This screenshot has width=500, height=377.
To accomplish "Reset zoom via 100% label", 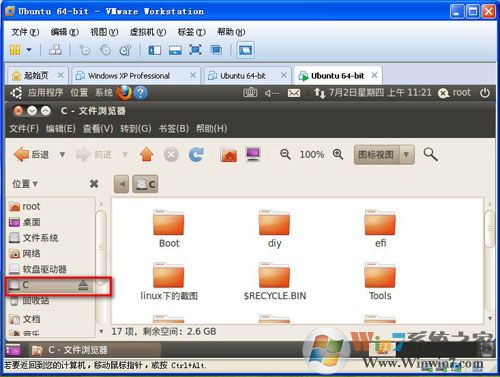I will coord(312,155).
